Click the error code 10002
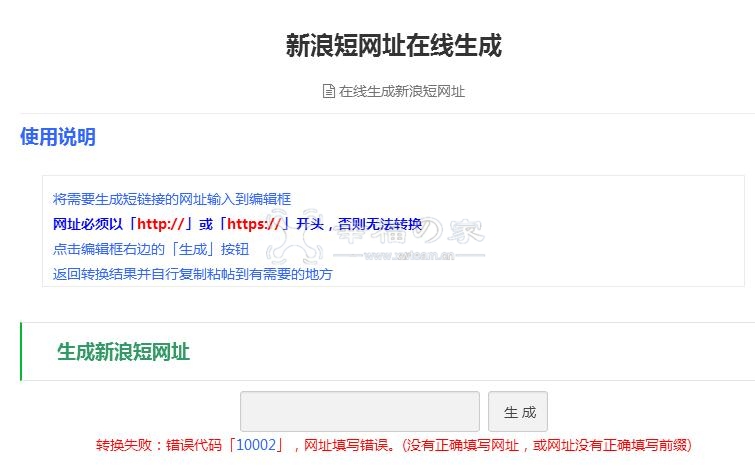This screenshot has width=755, height=474. click(x=256, y=445)
